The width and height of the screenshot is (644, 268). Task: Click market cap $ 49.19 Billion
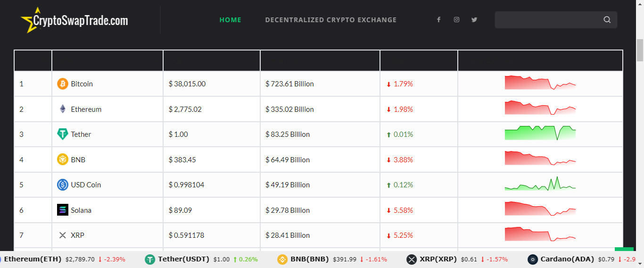point(288,185)
